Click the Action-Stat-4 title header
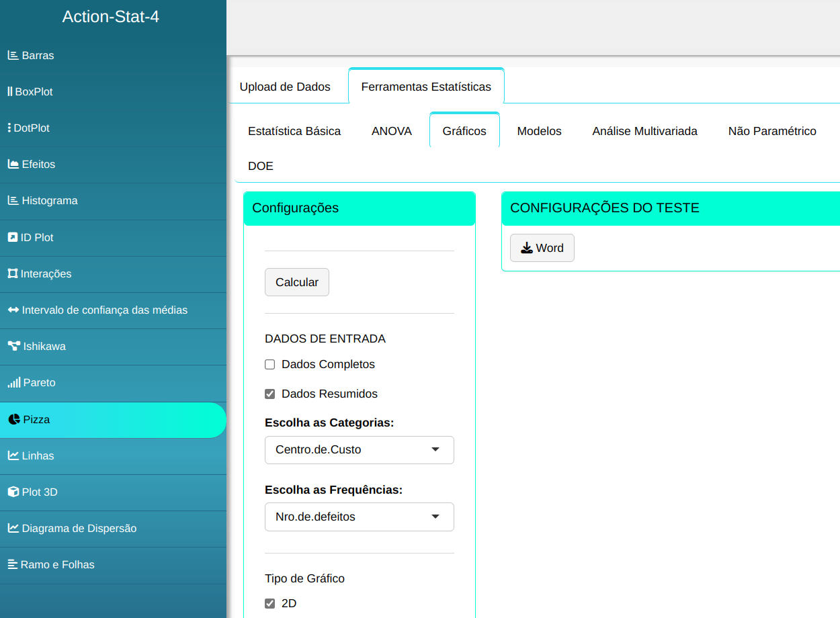Screen dimensions: 840x618 pyautogui.click(x=111, y=17)
